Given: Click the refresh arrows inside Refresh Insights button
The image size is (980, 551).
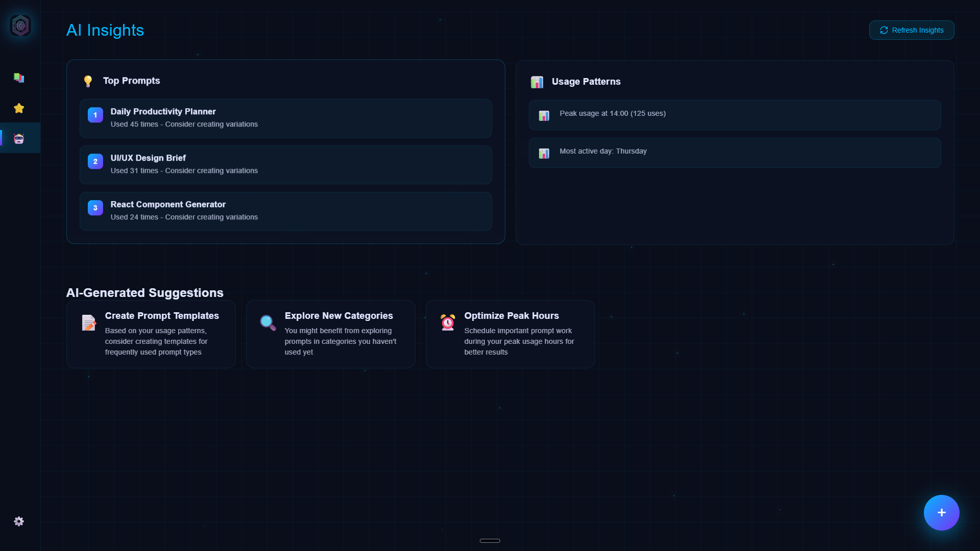Looking at the screenshot, I should [884, 30].
